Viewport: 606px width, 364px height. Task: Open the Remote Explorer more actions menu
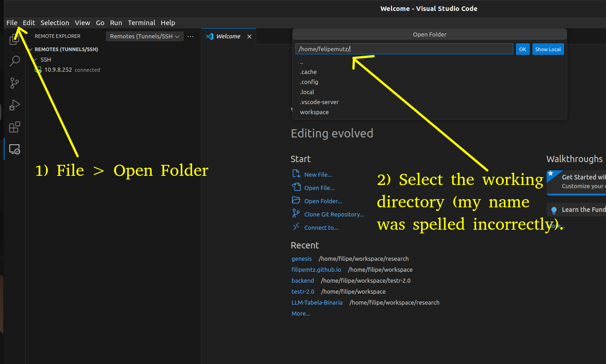coord(190,36)
